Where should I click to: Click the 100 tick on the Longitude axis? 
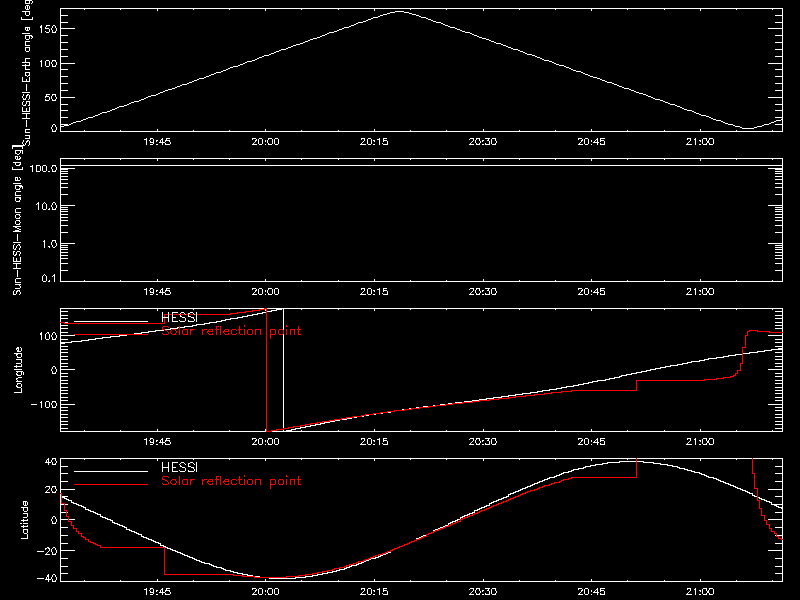[x=49, y=336]
